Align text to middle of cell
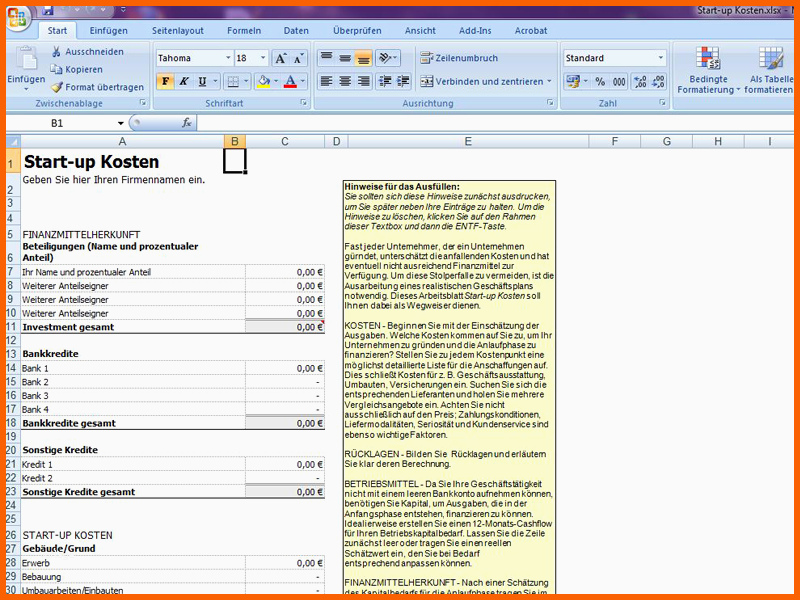The height and width of the screenshot is (600, 800). [x=345, y=58]
